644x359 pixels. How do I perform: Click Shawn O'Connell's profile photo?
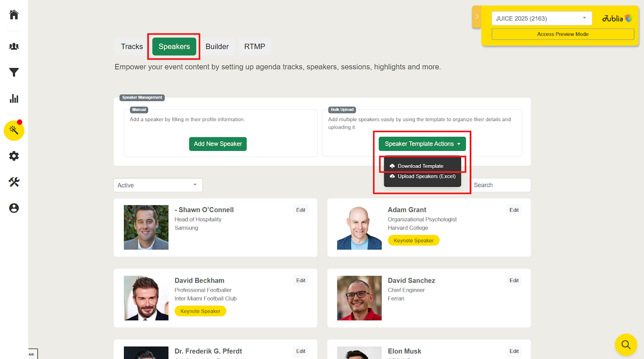click(146, 227)
